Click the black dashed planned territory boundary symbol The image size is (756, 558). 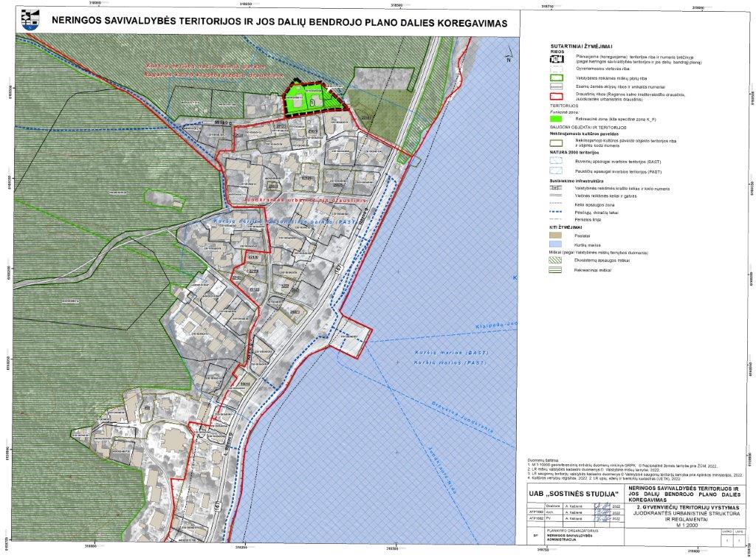pyautogui.click(x=558, y=58)
